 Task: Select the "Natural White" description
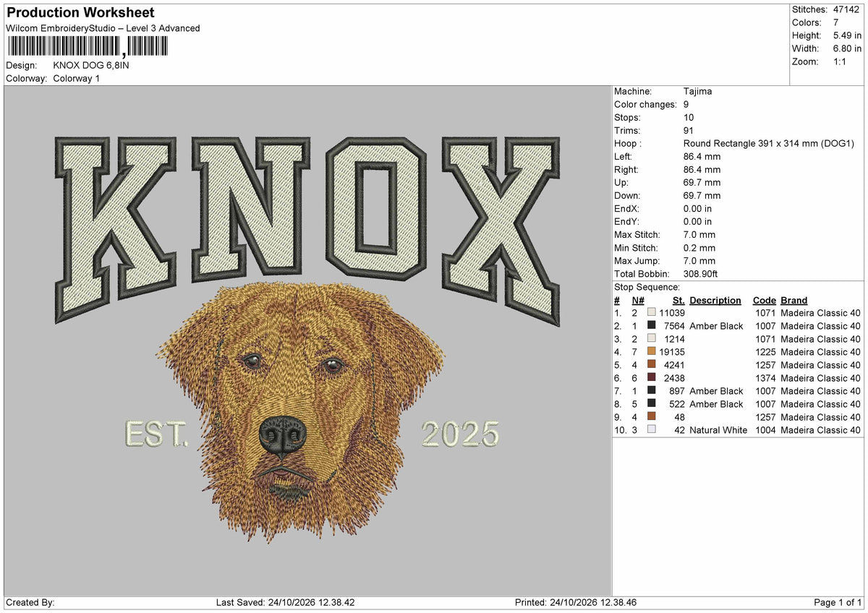(x=718, y=430)
